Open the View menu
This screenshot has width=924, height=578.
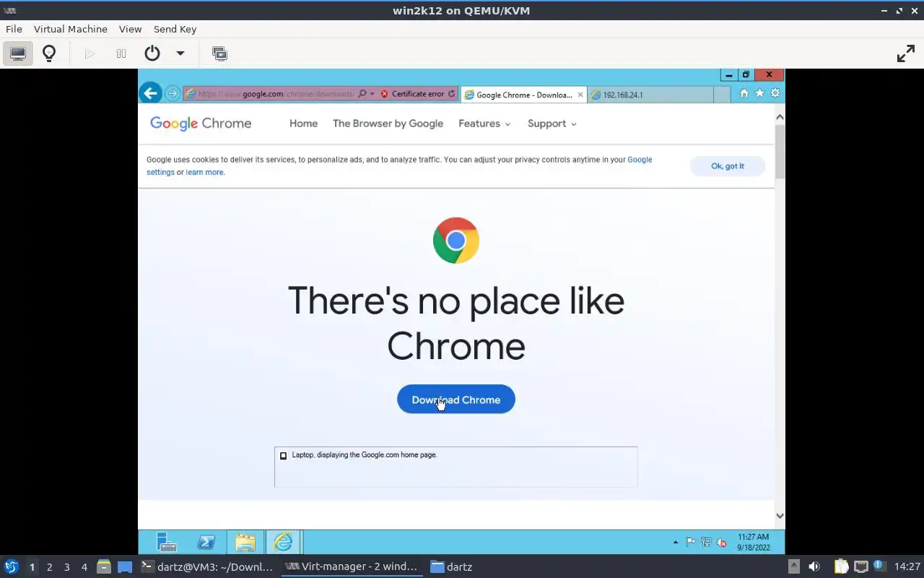[x=131, y=29]
